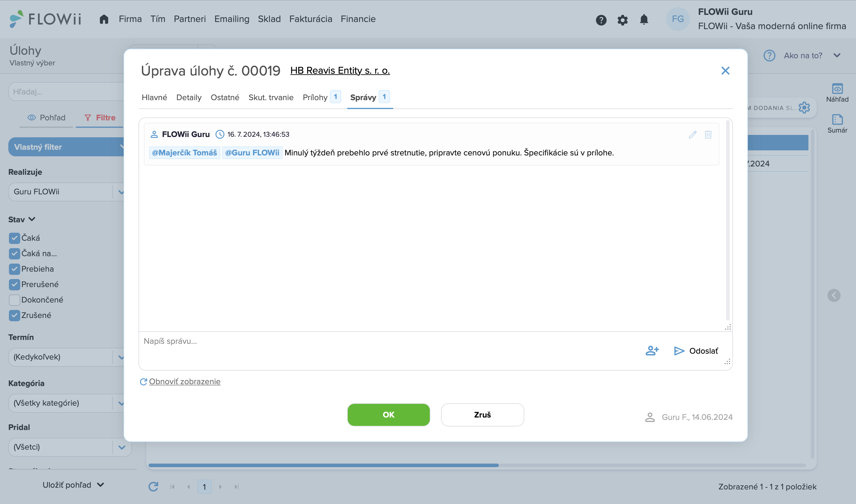This screenshot has width=856, height=504.
Task: Open the Pridal (Všetci) dropdown
Action: tap(70, 447)
